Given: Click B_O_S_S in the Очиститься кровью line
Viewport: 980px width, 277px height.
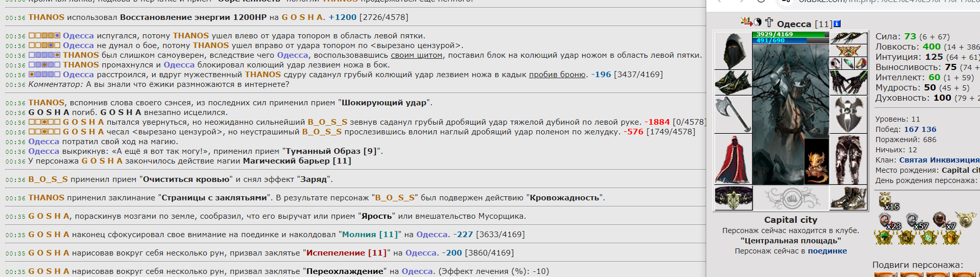Looking at the screenshot, I should click(x=48, y=179).
